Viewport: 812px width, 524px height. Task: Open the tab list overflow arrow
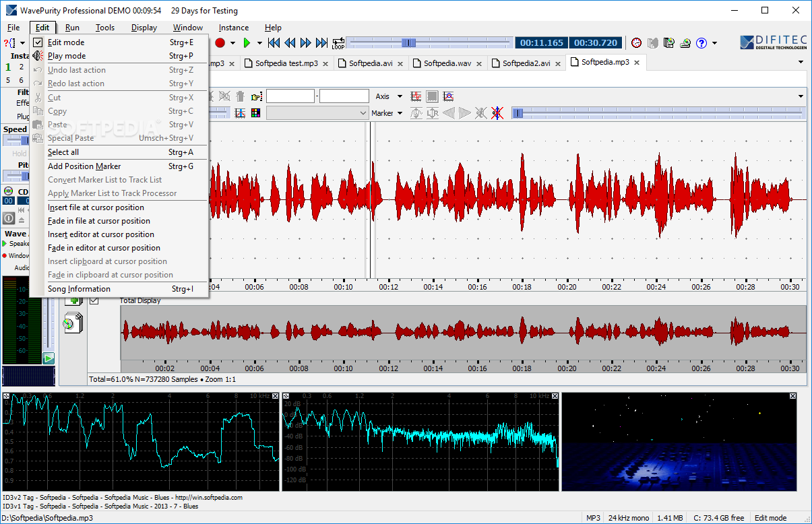(x=801, y=62)
